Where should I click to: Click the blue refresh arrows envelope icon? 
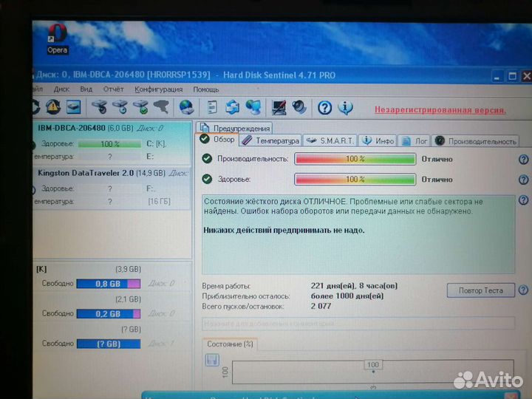(233, 107)
